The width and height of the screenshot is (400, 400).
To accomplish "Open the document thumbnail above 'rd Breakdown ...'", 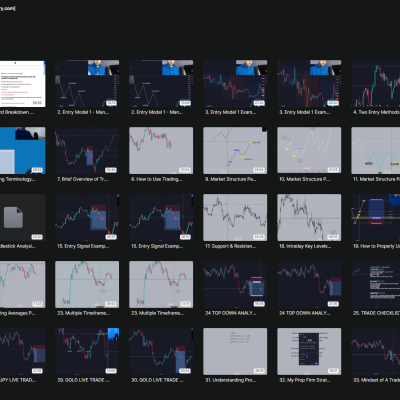I will pos(22,84).
